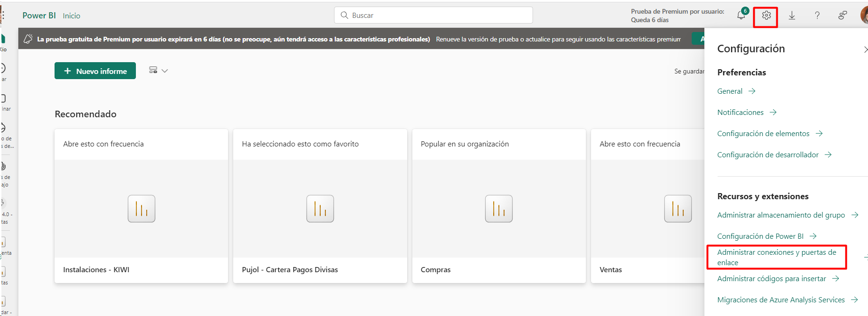Viewport: 868px width, 316px height.
Task: Open Administrar conexiones y puertas de enlace
Action: pos(777,257)
